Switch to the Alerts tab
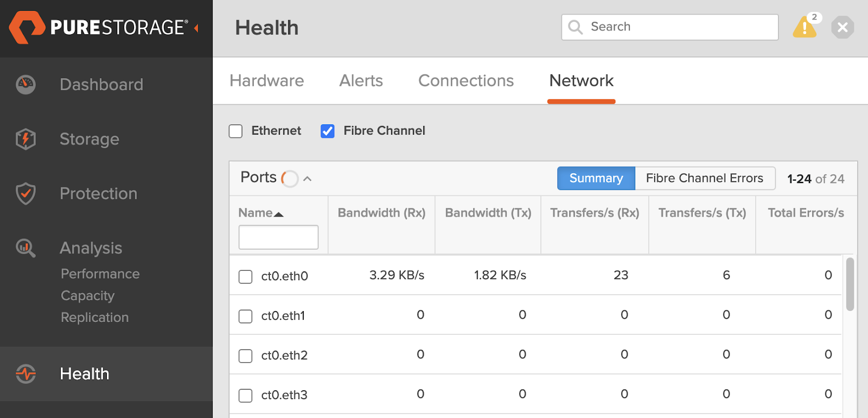 click(x=361, y=80)
